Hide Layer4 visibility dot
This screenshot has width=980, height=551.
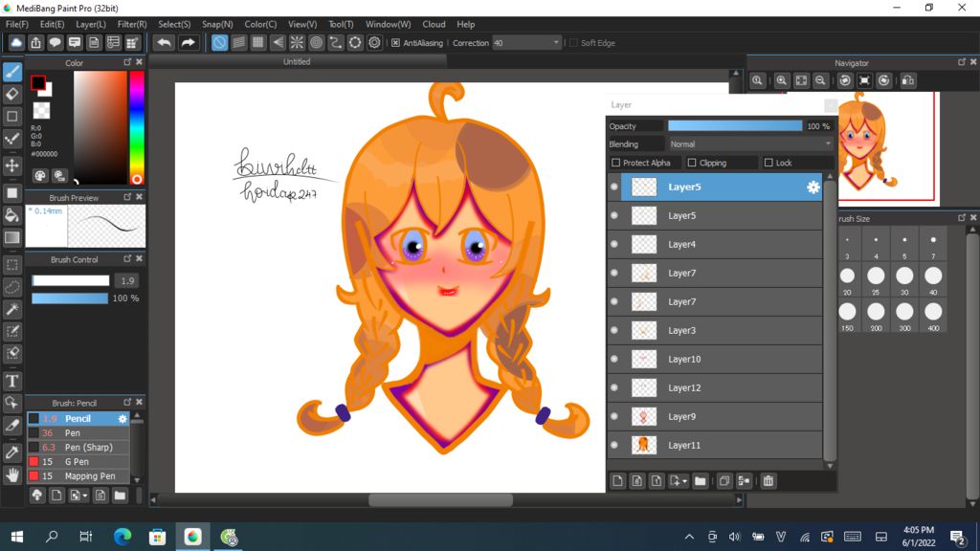[x=614, y=244]
